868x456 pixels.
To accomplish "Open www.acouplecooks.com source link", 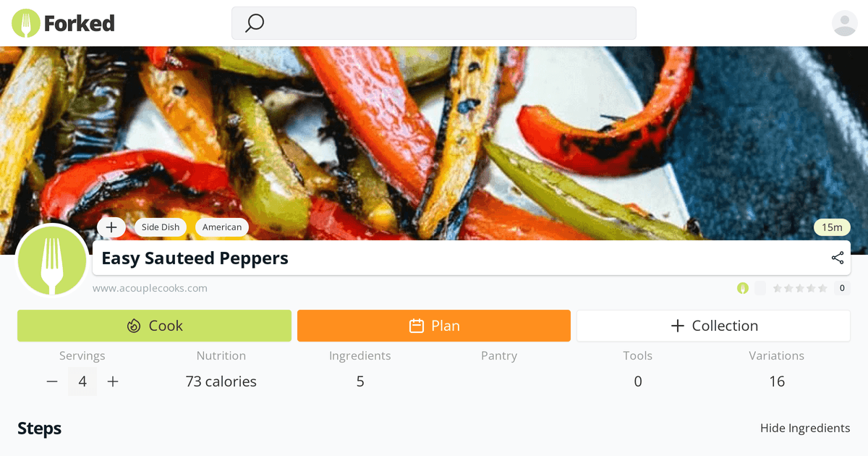I will 150,287.
